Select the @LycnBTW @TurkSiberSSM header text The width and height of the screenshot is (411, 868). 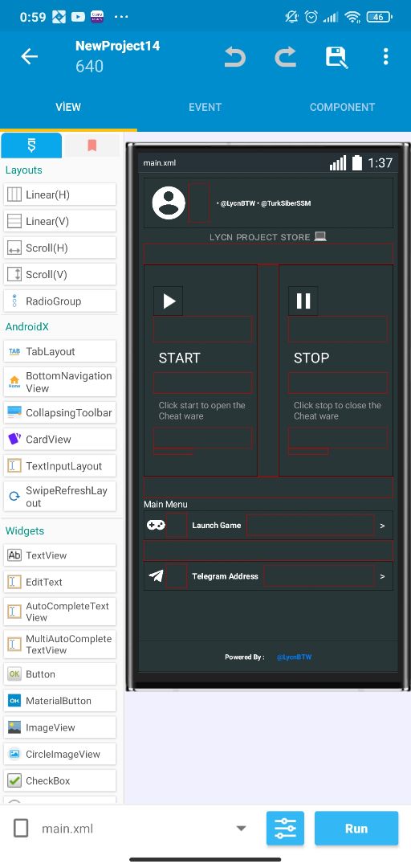pyautogui.click(x=264, y=203)
